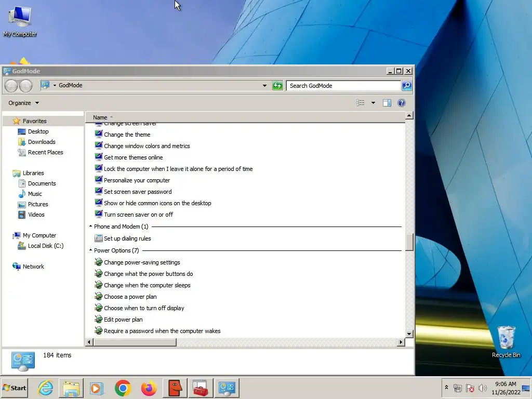The height and width of the screenshot is (399, 532).
Task: Click the blue search magnifier button
Action: (x=407, y=86)
